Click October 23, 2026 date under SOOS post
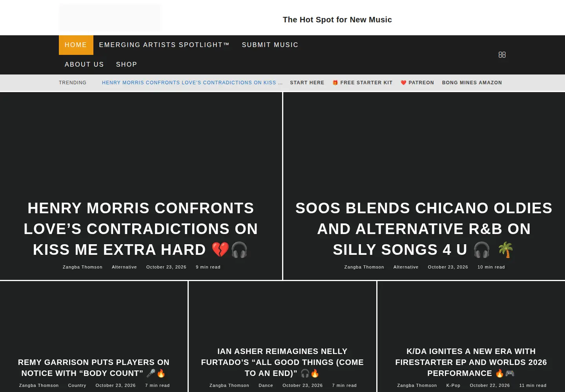The height and width of the screenshot is (392, 565). pyautogui.click(x=448, y=267)
